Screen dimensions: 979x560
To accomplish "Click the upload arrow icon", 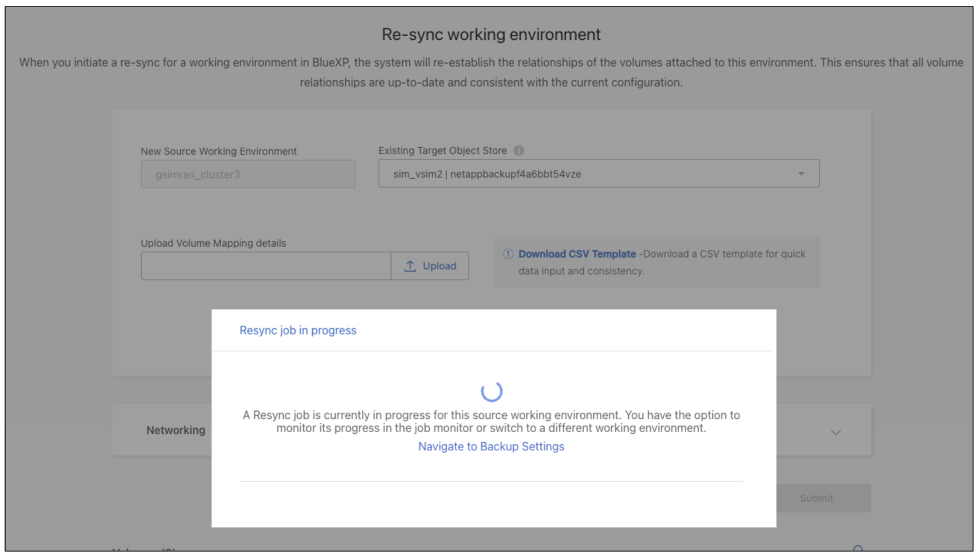I will (410, 266).
